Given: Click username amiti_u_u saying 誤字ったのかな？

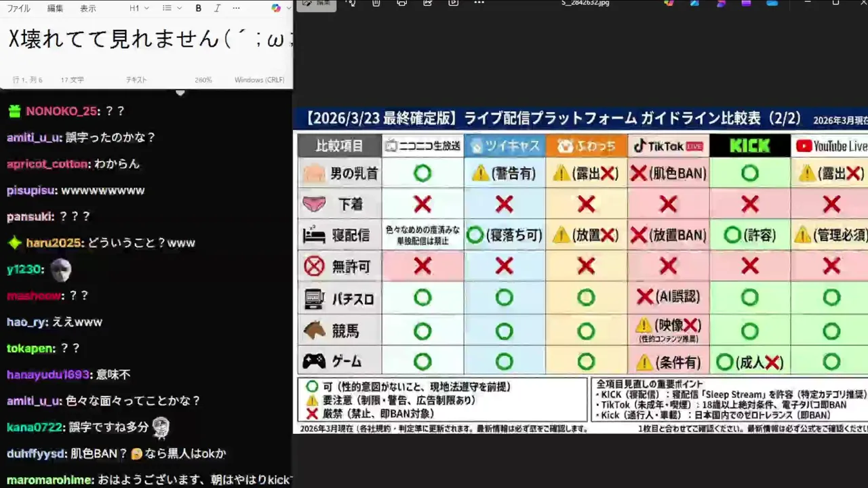Looking at the screenshot, I should pos(34,138).
